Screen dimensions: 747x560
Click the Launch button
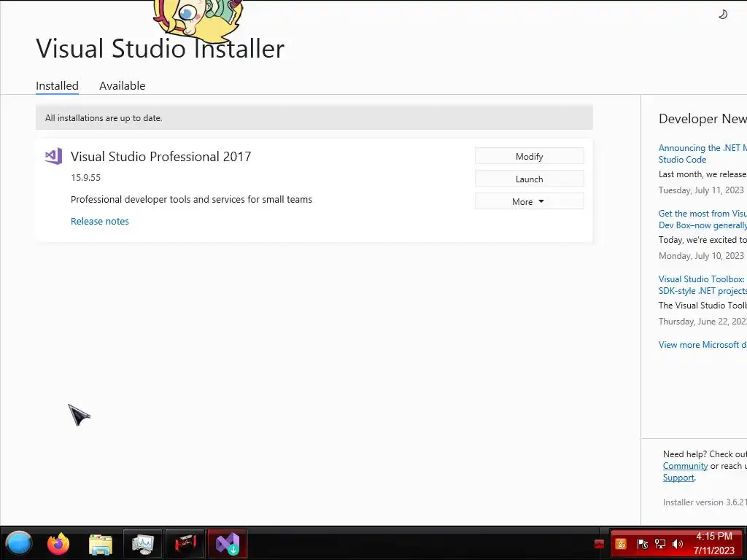click(x=530, y=179)
